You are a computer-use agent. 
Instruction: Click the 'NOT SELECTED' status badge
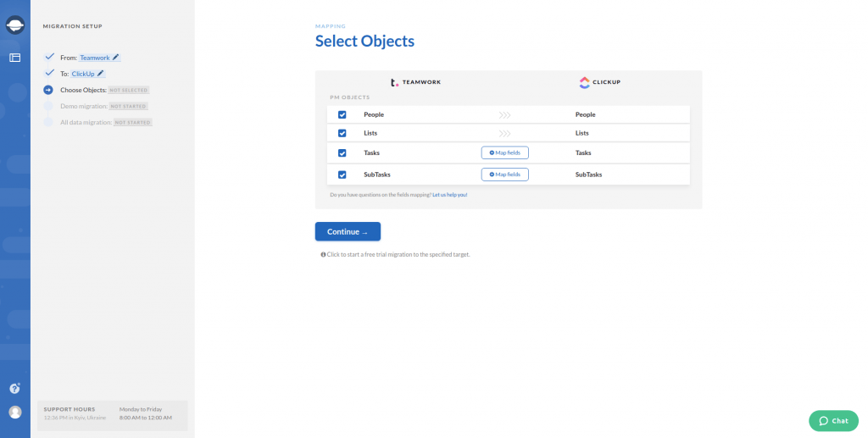click(x=129, y=90)
